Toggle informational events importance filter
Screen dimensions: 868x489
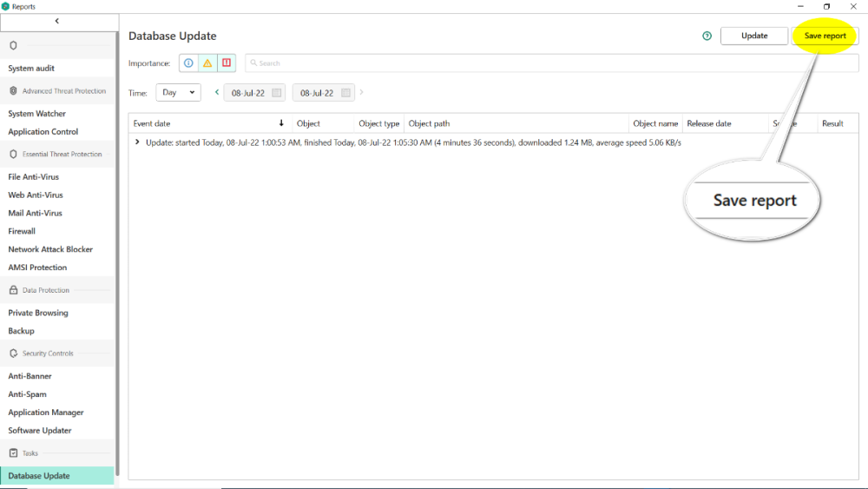188,63
